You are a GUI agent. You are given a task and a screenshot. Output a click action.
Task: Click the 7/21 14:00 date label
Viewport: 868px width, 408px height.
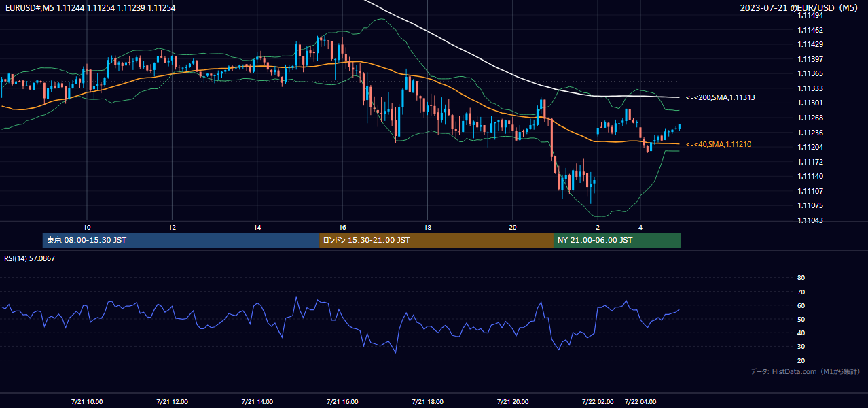point(257,402)
